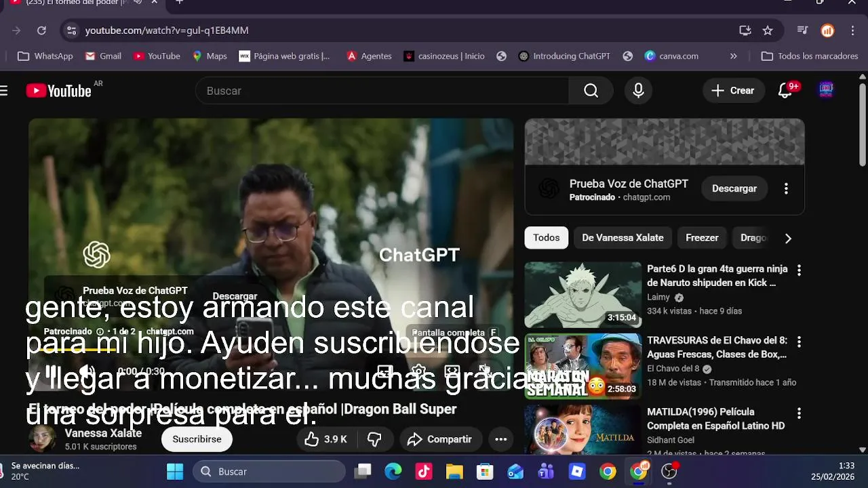Image resolution: width=868 pixels, height=488 pixels.
Task: Open the YouTube account avatar menu
Action: coord(826,90)
